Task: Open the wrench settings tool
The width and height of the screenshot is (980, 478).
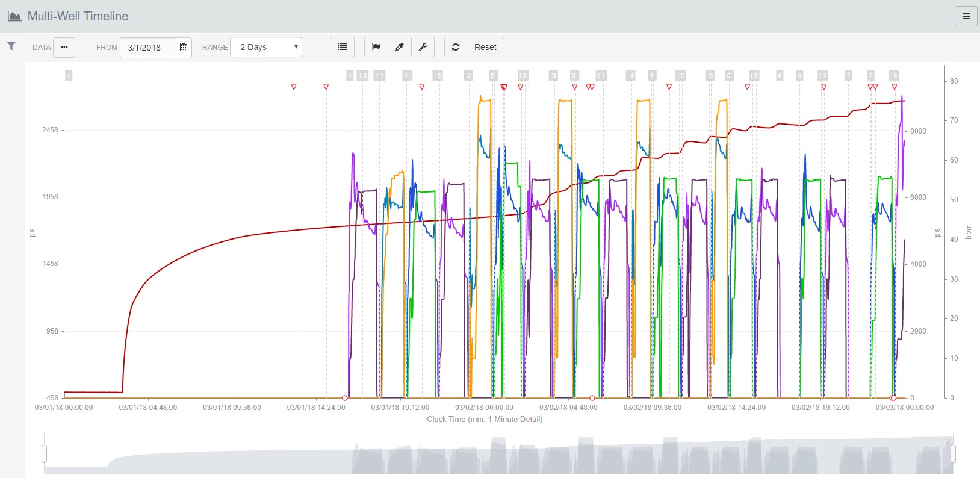Action: pyautogui.click(x=423, y=47)
